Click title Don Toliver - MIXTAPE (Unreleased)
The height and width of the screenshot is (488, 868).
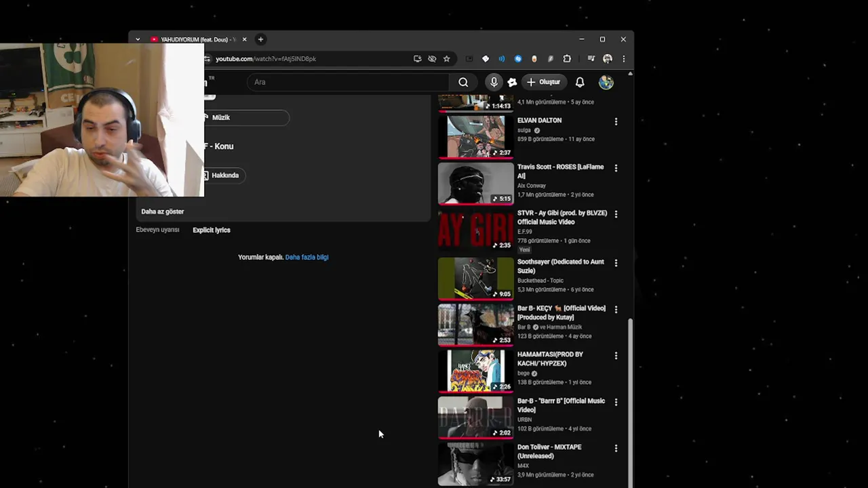pyautogui.click(x=549, y=451)
